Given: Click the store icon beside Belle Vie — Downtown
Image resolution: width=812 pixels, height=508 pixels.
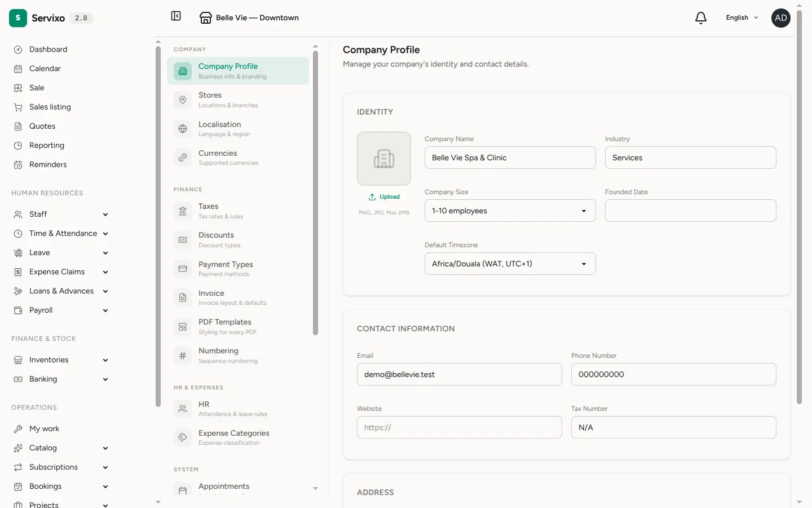Looking at the screenshot, I should (206, 18).
